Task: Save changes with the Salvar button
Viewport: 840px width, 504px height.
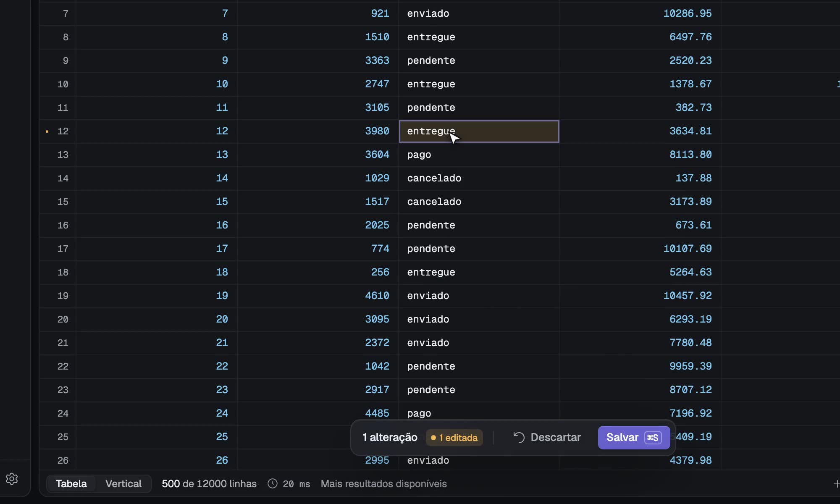Action: point(634,438)
